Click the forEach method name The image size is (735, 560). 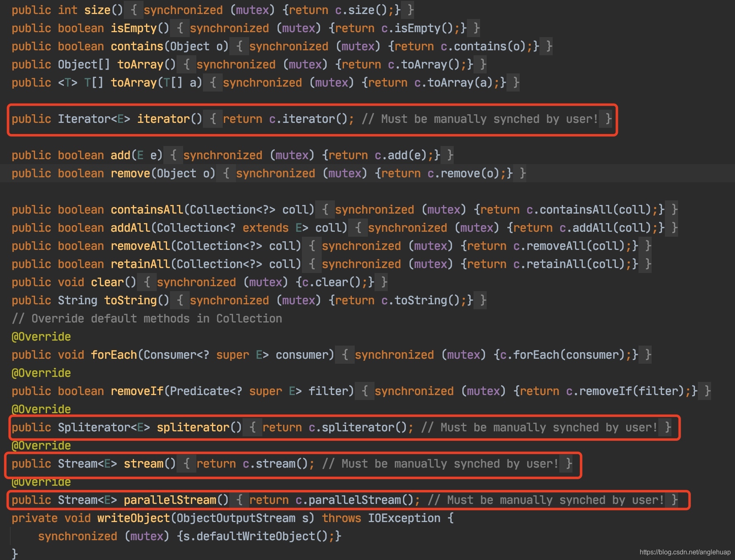click(x=114, y=355)
